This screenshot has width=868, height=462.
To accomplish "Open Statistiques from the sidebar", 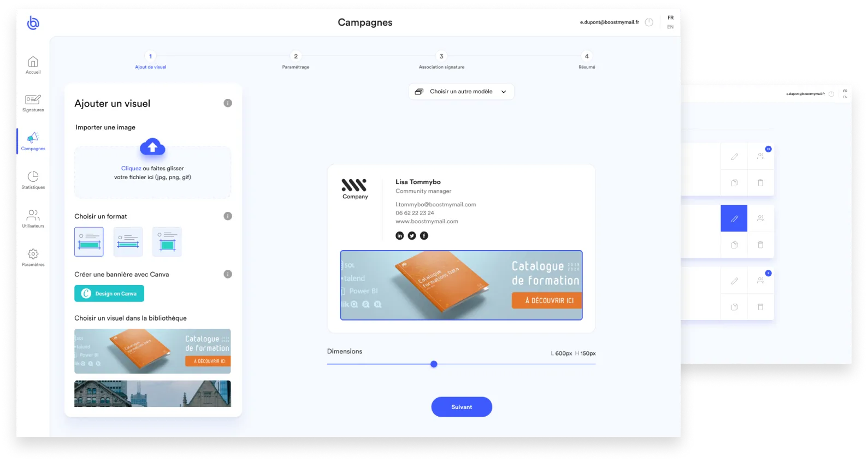I will point(33,180).
